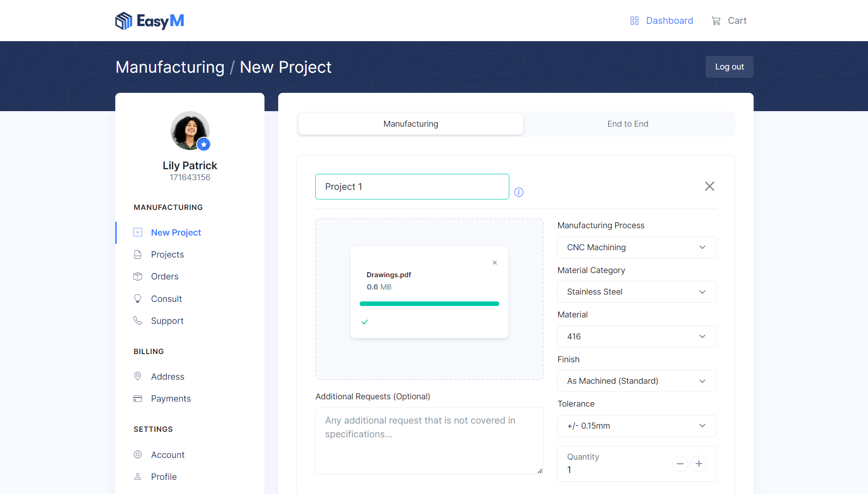Switch to the End to End tab
The height and width of the screenshot is (494, 868).
[628, 124]
